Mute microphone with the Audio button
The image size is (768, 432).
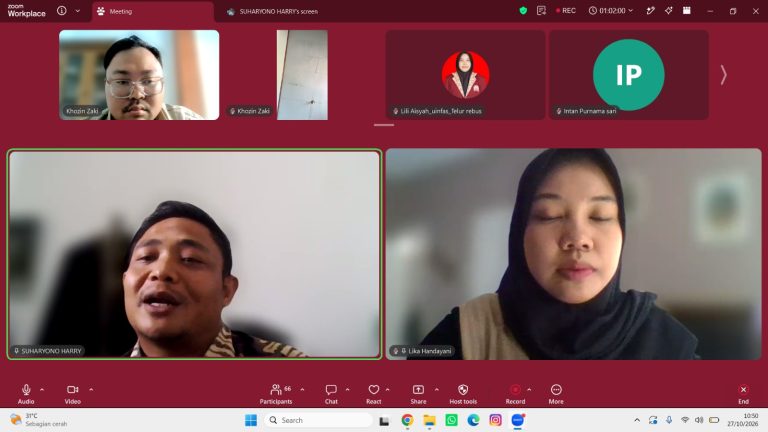[26, 394]
